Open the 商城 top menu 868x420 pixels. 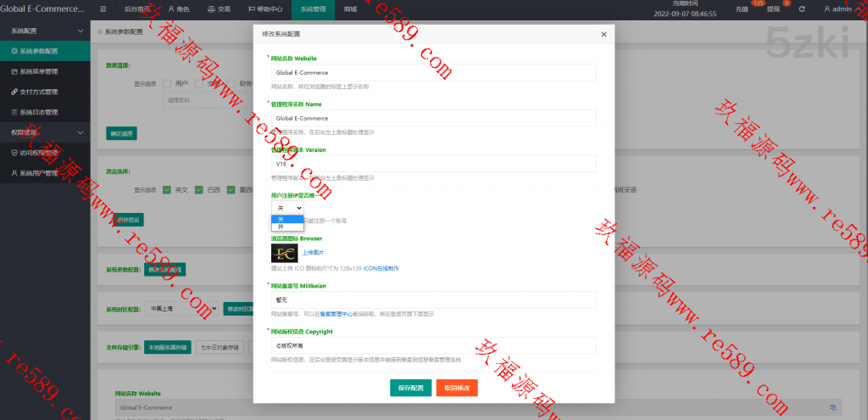[x=350, y=9]
